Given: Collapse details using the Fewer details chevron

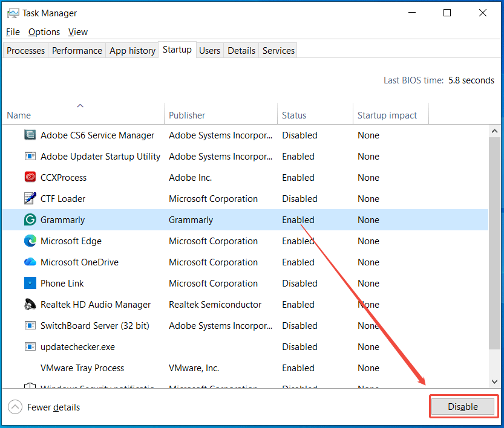Looking at the screenshot, I should [x=13, y=407].
